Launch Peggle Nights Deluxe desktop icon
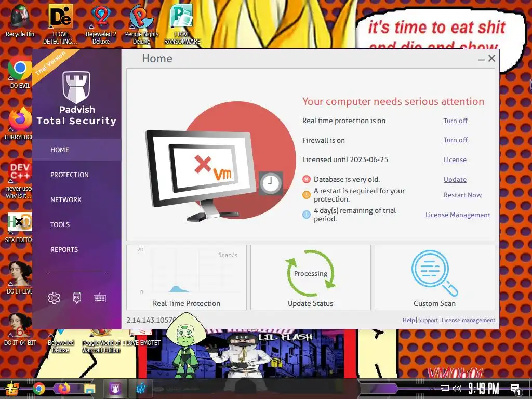Viewport: 532px width, 399px height. coord(141,24)
